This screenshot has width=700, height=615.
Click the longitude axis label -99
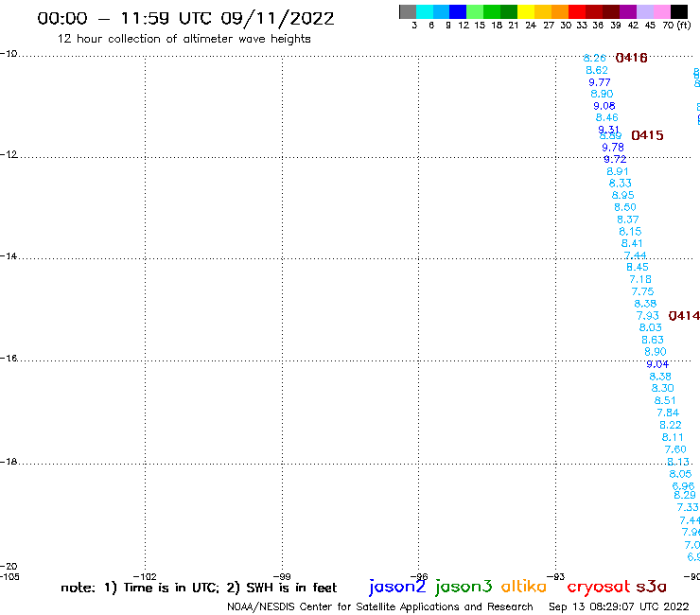click(x=282, y=576)
